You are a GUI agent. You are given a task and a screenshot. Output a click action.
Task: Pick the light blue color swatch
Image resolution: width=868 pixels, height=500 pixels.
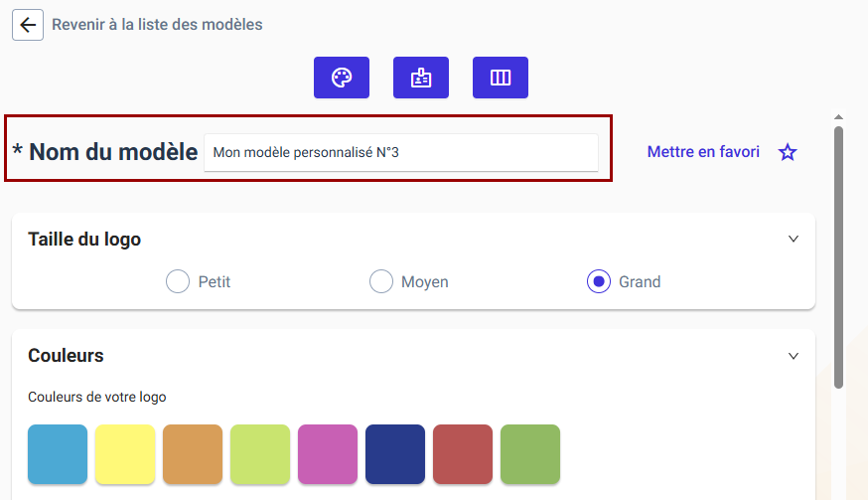coord(58,454)
